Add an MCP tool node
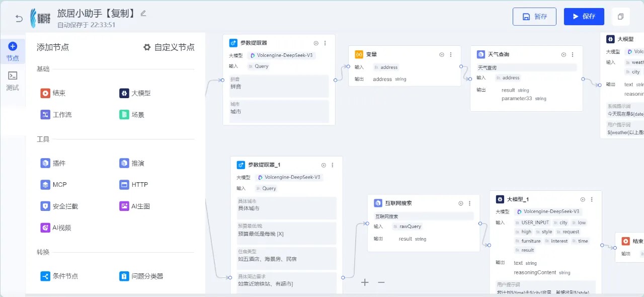 click(53, 185)
